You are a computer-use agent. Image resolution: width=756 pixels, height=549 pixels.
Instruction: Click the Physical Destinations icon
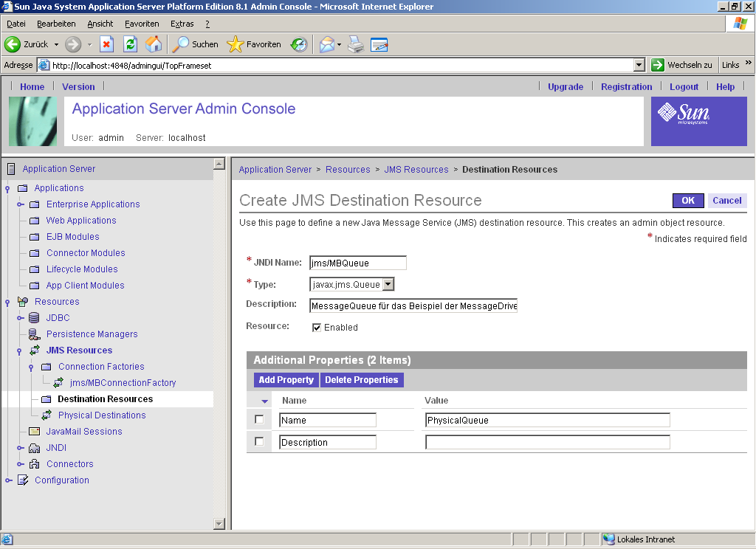click(47, 415)
